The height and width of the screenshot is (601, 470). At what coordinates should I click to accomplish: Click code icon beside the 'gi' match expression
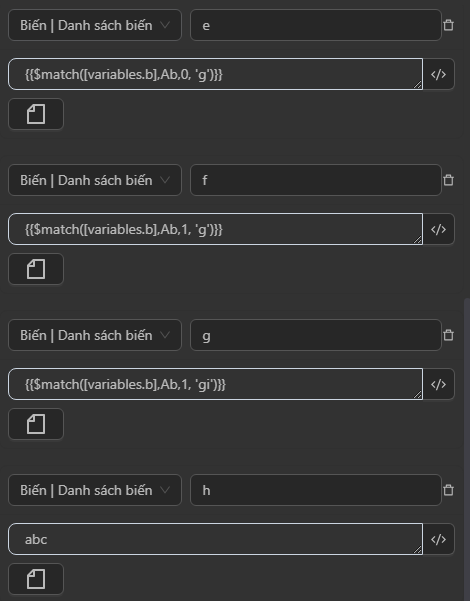tap(439, 384)
